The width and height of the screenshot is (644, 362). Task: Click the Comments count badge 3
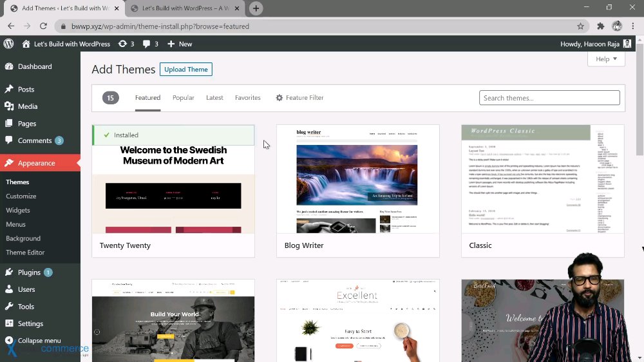(x=59, y=140)
